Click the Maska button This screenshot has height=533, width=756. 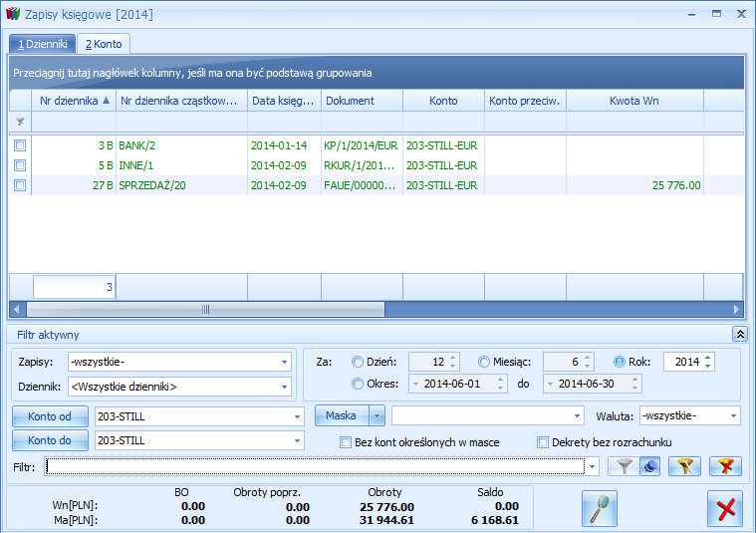(342, 415)
